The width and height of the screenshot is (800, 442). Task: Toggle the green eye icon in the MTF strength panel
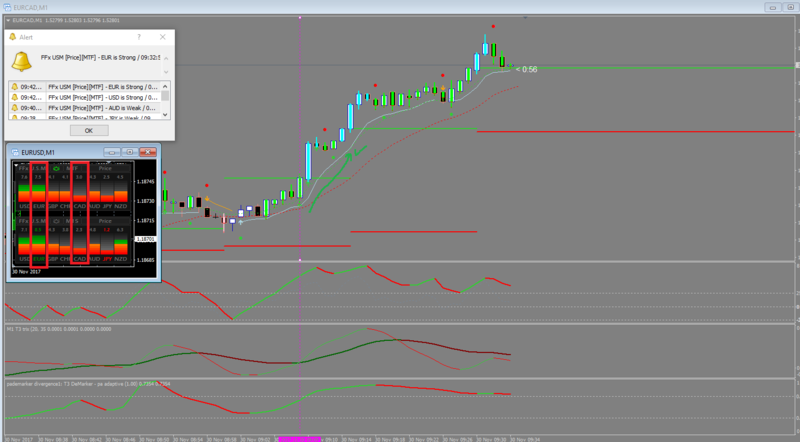tap(56, 168)
